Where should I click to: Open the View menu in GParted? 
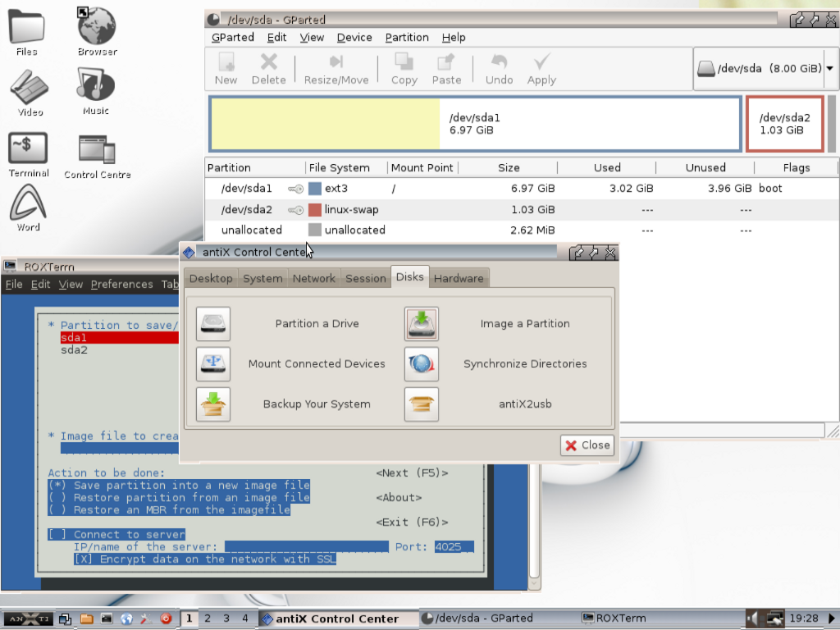tap(312, 38)
